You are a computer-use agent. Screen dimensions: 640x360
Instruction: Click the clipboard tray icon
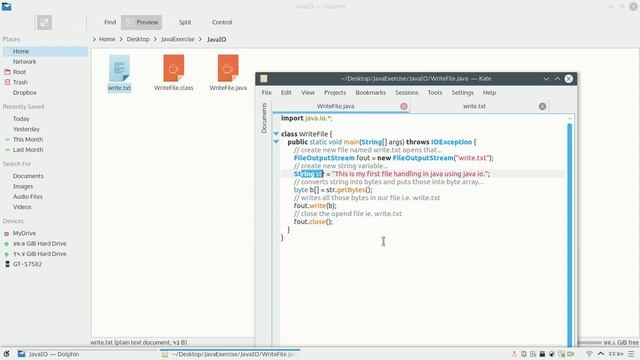524,354
